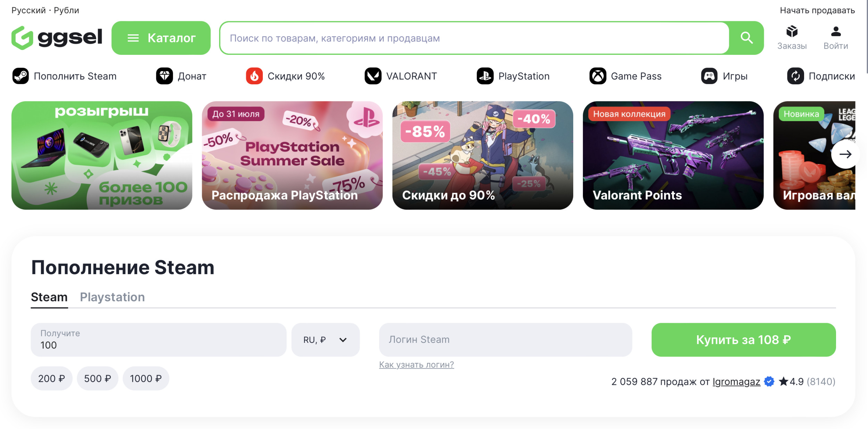The image size is (868, 429).
Task: Select the Steam tab
Action: 49,297
